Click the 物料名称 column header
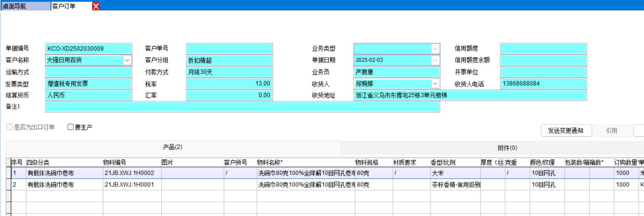 270,162
